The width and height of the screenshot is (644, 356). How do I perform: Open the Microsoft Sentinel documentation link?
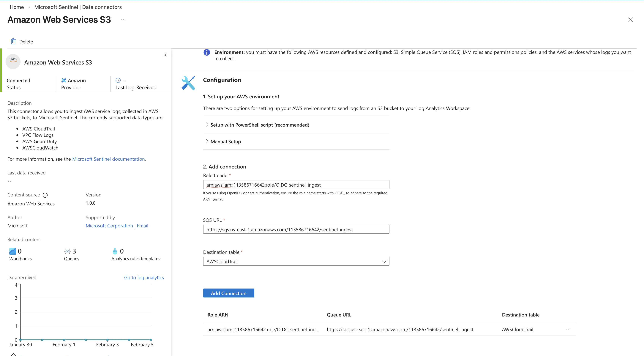click(x=108, y=159)
